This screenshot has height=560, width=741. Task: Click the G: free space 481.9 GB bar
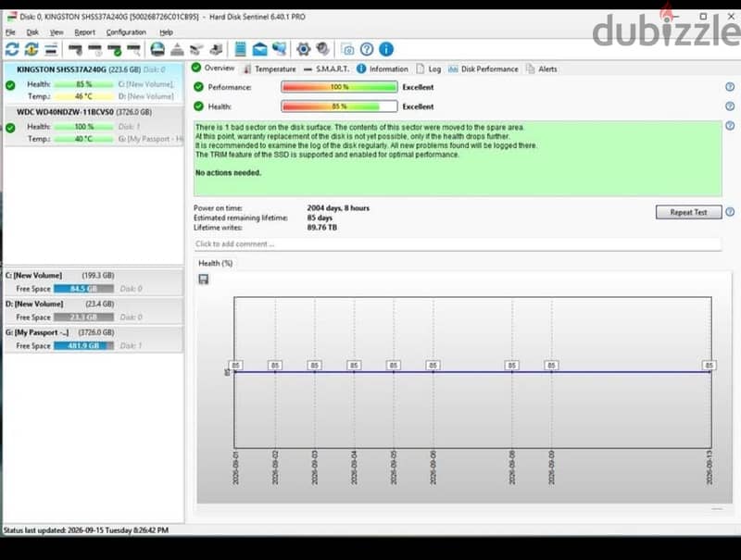[x=83, y=345]
